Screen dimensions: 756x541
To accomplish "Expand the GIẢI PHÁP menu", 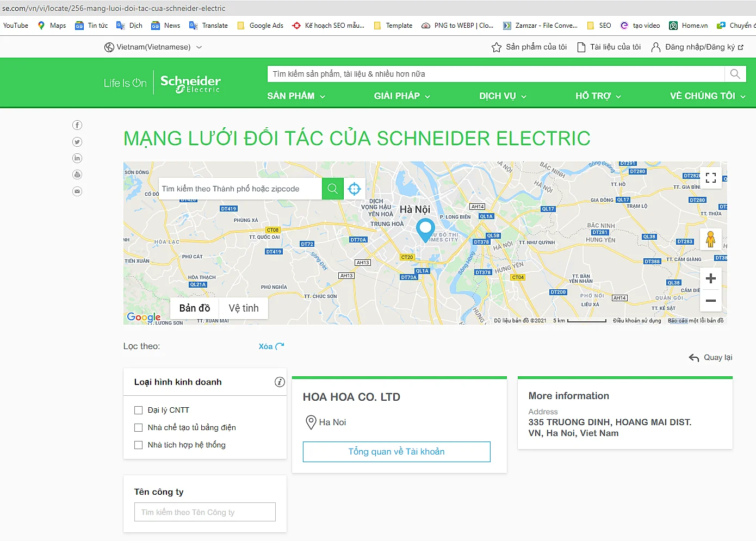I will pos(402,96).
